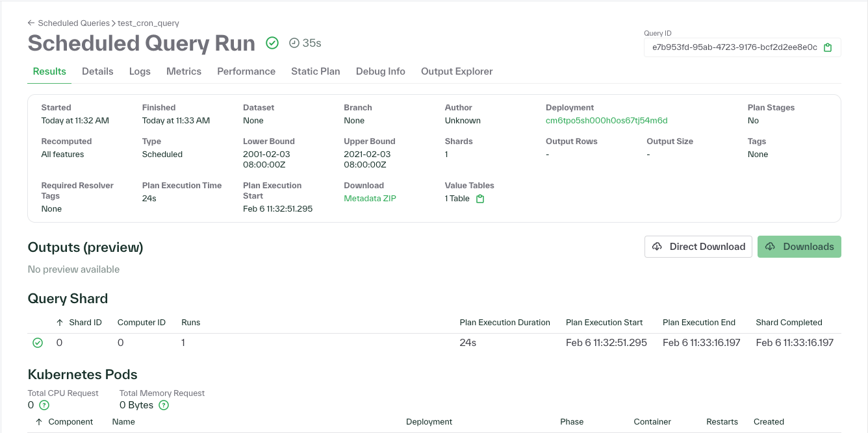Click the shard success checkmark in the table row
The height and width of the screenshot is (433, 868).
pos(38,342)
